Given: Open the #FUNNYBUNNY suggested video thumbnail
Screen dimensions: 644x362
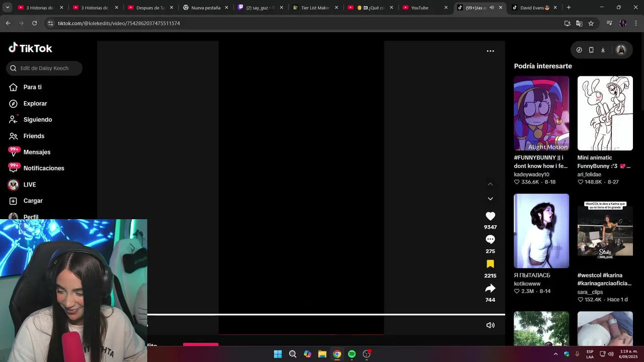Looking at the screenshot, I should [x=541, y=113].
